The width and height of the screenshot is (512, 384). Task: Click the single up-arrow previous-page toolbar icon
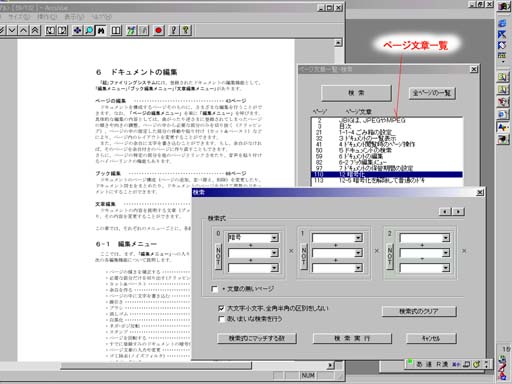tap(23, 31)
